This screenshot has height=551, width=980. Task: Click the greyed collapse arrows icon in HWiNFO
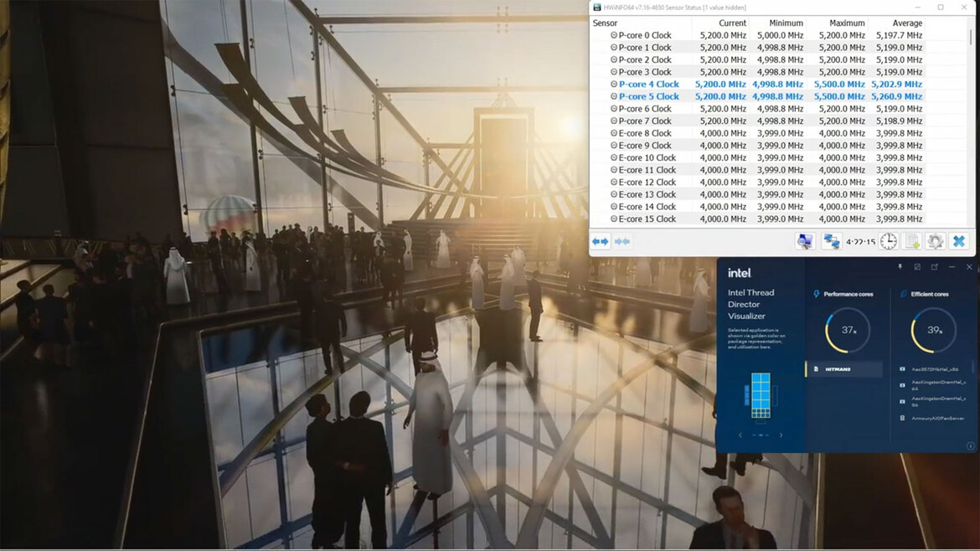pyautogui.click(x=622, y=241)
